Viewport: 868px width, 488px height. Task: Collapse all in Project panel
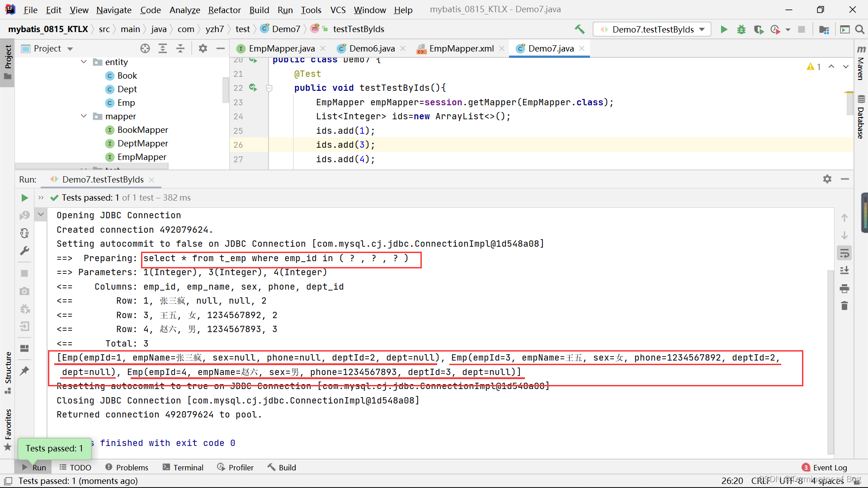tap(180, 48)
